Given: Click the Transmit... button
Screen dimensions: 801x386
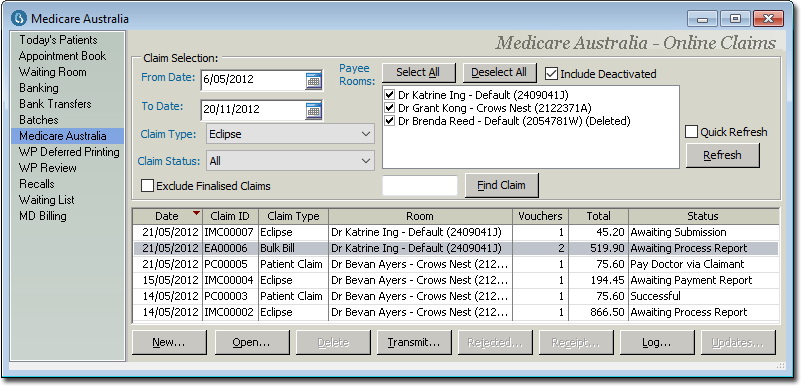Looking at the screenshot, I should point(414,343).
